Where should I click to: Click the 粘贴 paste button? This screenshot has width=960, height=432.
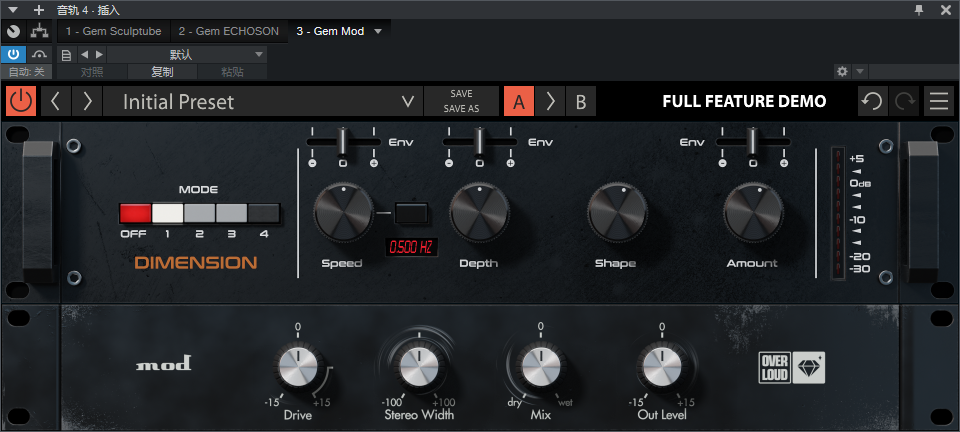coord(232,72)
